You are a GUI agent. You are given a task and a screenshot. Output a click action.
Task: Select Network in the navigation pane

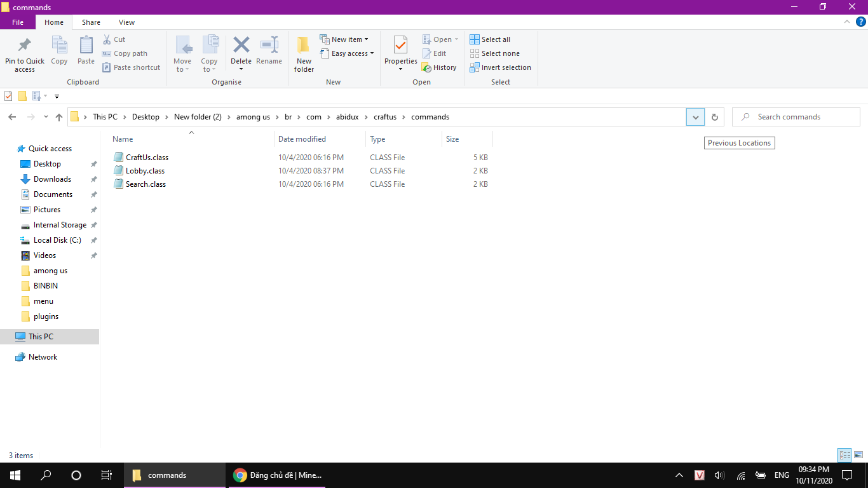point(43,357)
